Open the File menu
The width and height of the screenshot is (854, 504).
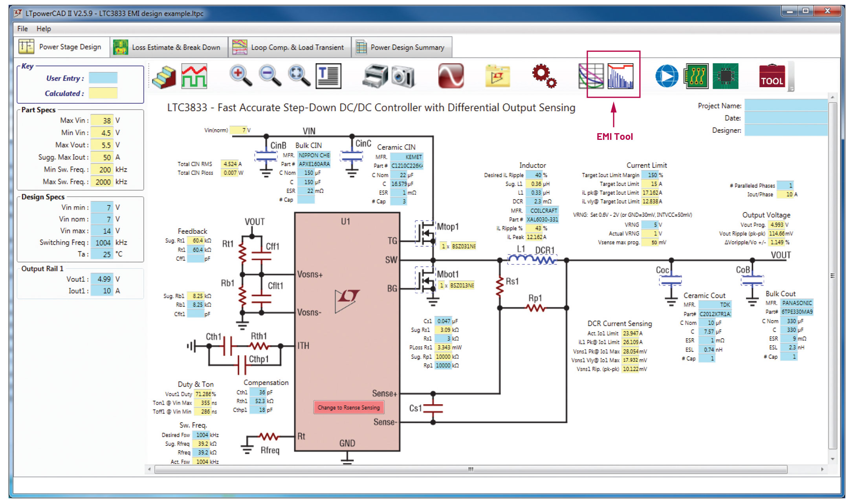22,29
